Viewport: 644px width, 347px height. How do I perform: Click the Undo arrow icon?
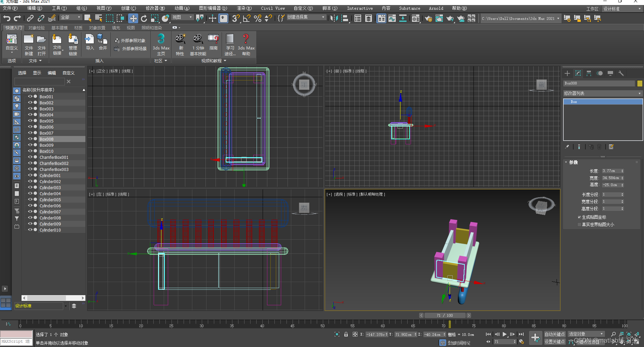pyautogui.click(x=7, y=19)
